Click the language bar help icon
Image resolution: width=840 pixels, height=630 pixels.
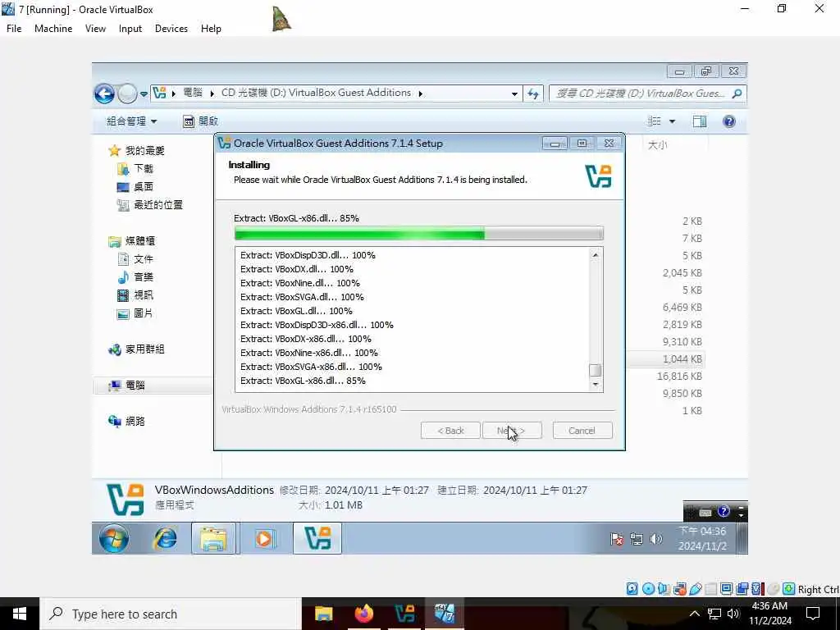tap(724, 512)
